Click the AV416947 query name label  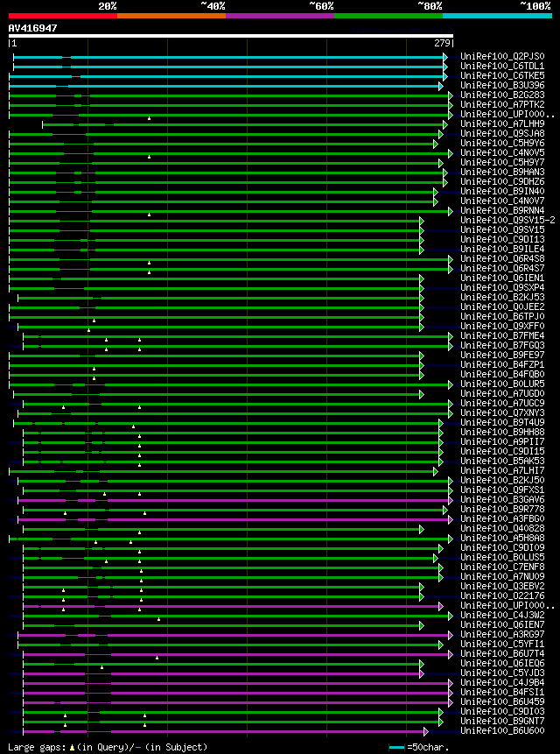click(32, 28)
